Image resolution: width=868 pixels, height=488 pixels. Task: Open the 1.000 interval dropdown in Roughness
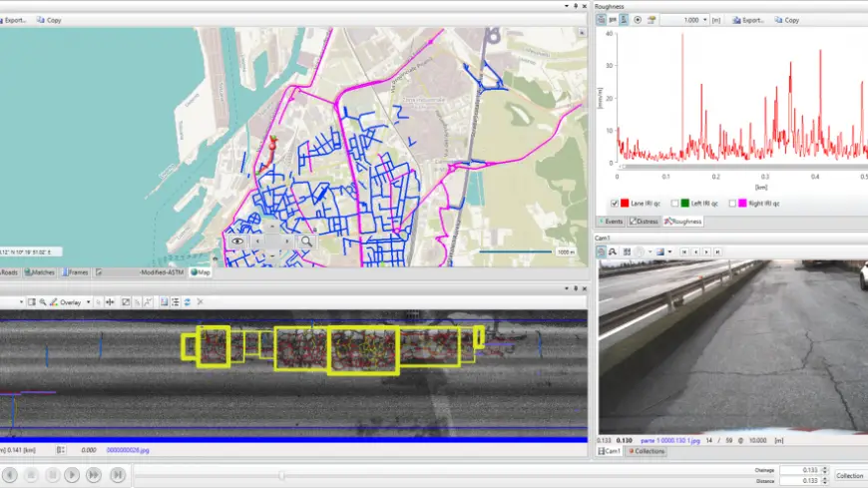click(704, 20)
